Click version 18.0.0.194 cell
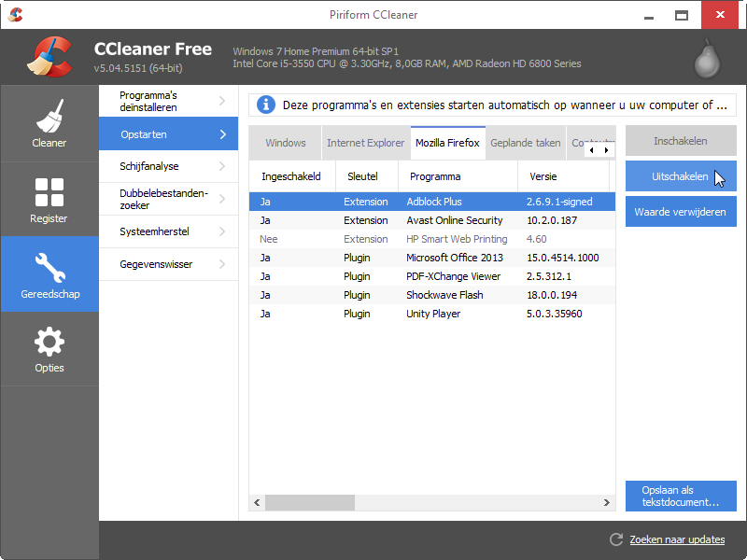The height and width of the screenshot is (560, 747). (552, 295)
